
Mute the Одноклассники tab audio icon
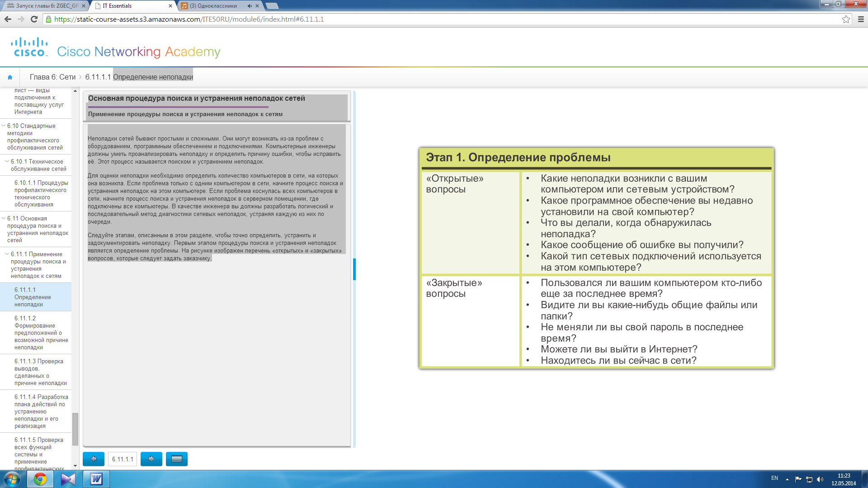pyautogui.click(x=250, y=6)
